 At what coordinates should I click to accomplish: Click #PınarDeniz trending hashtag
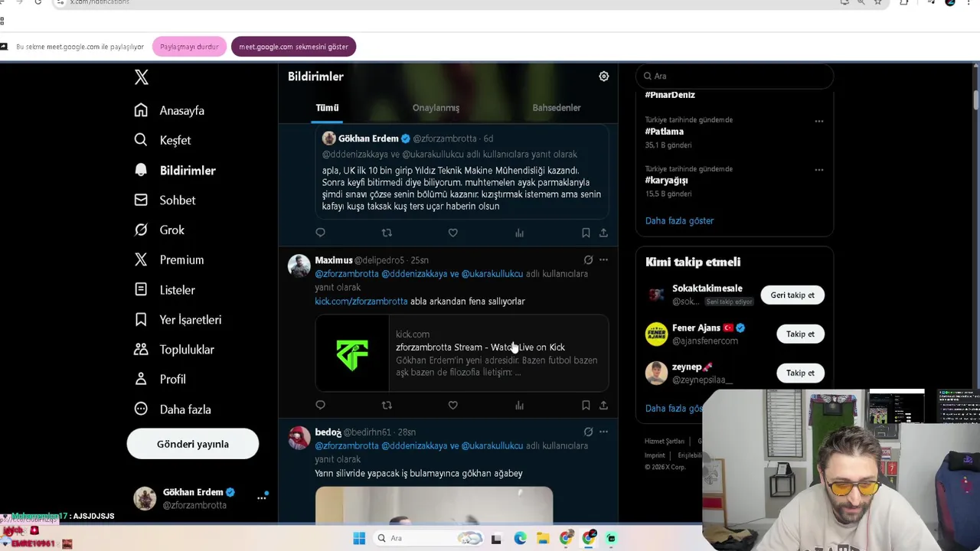click(670, 95)
